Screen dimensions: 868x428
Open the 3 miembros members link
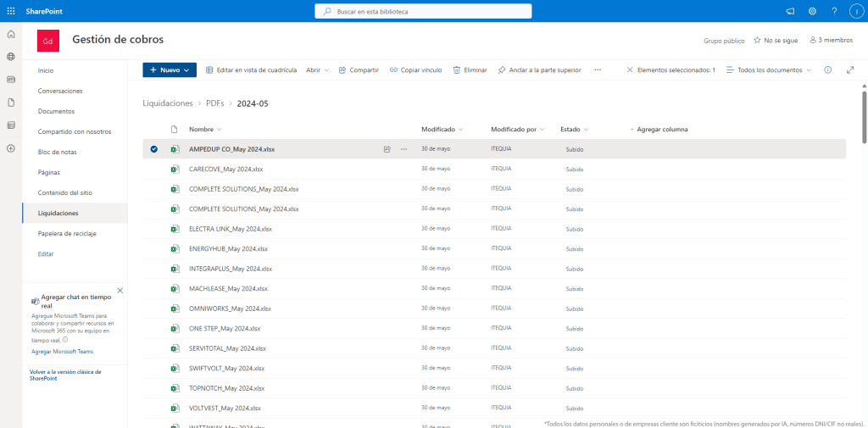tap(831, 41)
